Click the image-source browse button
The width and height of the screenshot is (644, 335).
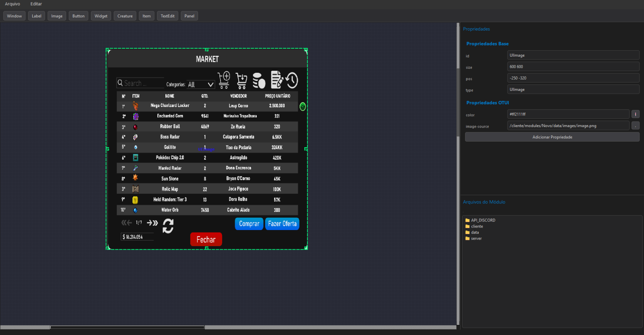pos(636,126)
